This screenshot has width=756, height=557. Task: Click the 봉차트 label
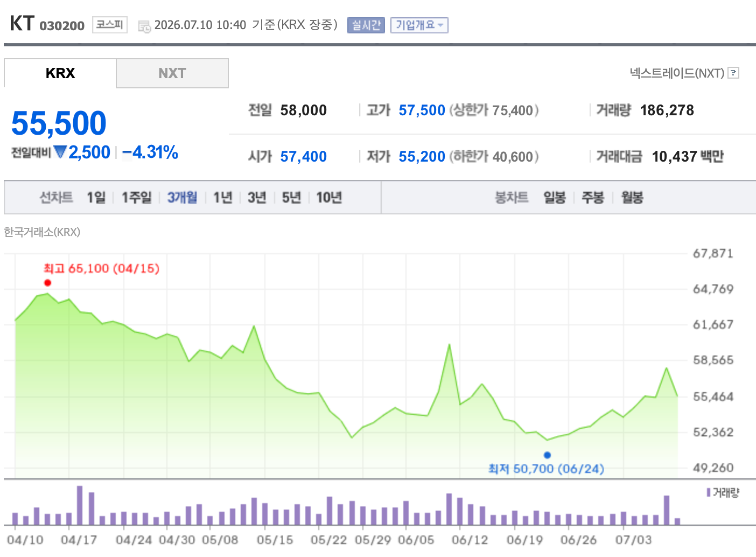click(512, 198)
